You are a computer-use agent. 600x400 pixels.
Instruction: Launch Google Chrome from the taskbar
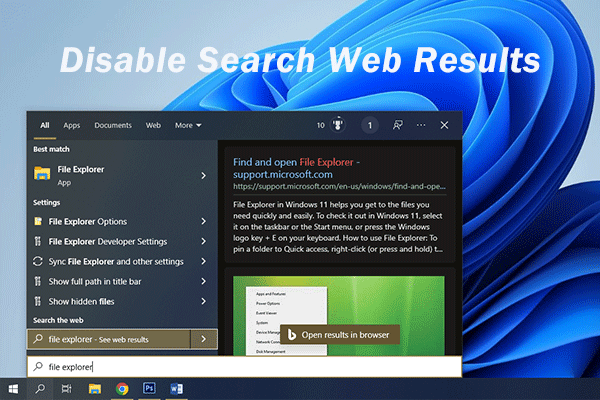point(122,389)
